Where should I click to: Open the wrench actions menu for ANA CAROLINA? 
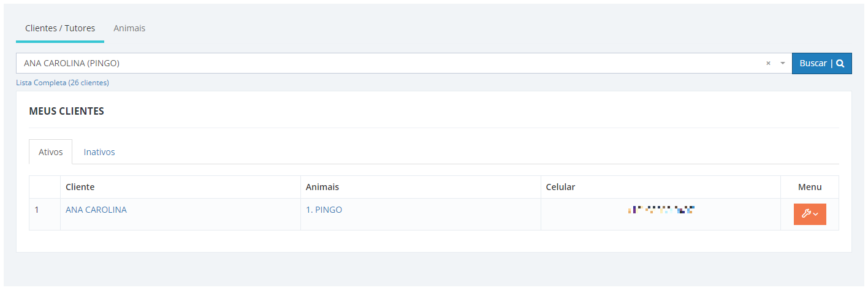[x=810, y=214]
